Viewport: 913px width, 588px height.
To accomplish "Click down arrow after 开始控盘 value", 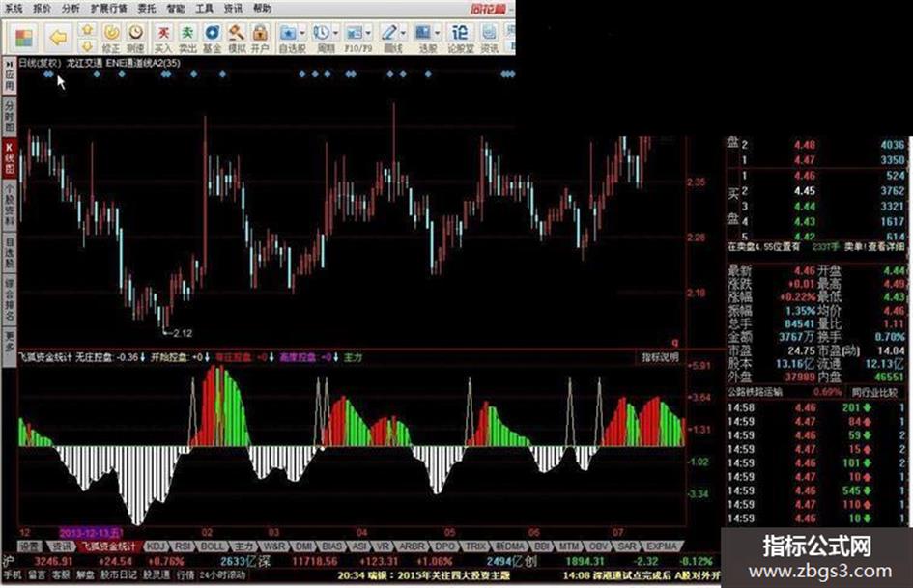I will (207, 357).
